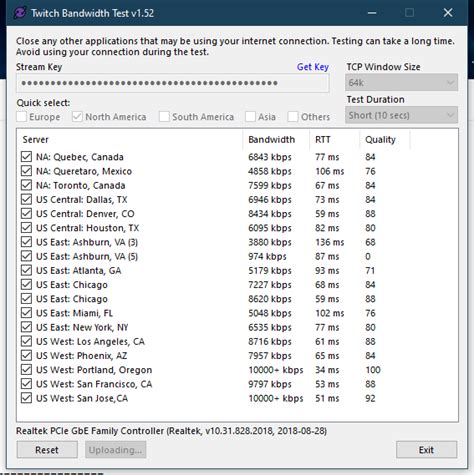Click the Reset button
The height and width of the screenshot is (475, 474).
tap(47, 450)
